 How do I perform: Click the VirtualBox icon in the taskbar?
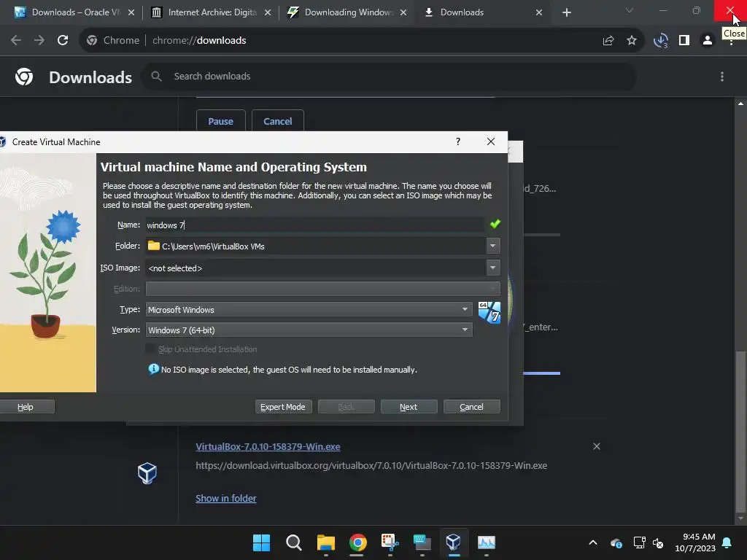pos(454,542)
